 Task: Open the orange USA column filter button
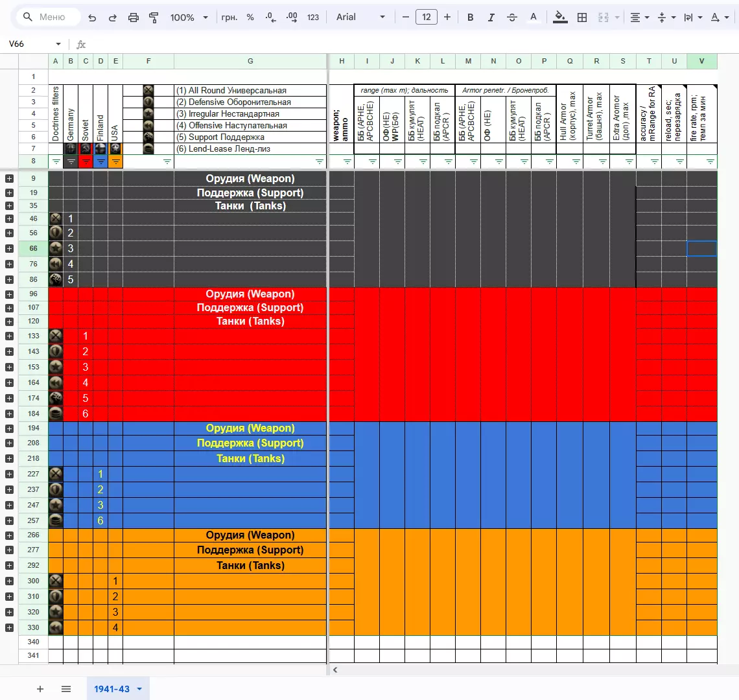[115, 161]
